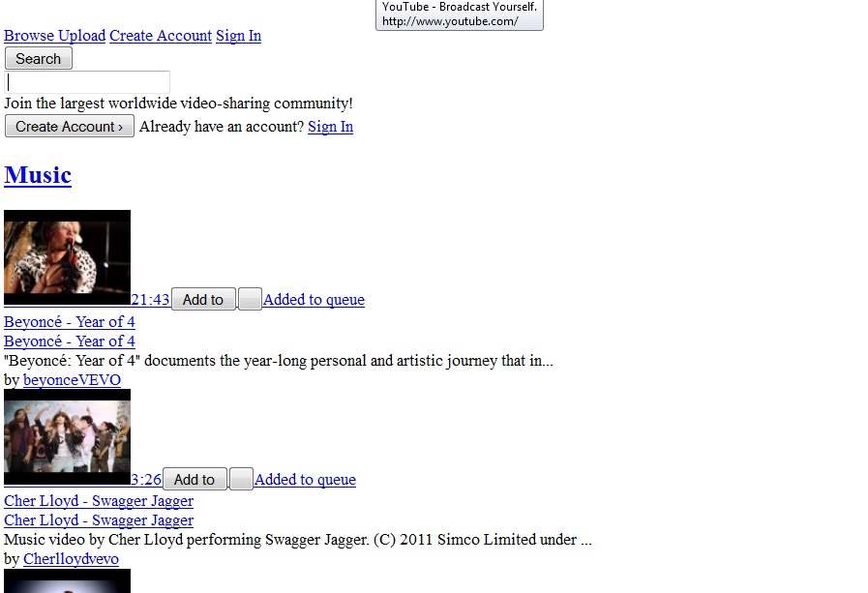Click Added to queue link for Beyoncé video

(x=314, y=299)
